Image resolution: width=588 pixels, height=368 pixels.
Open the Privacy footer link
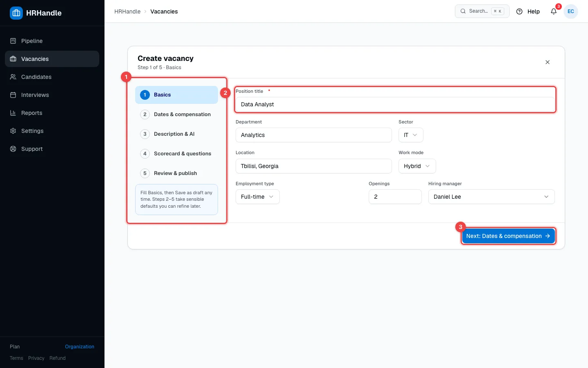tap(36, 358)
